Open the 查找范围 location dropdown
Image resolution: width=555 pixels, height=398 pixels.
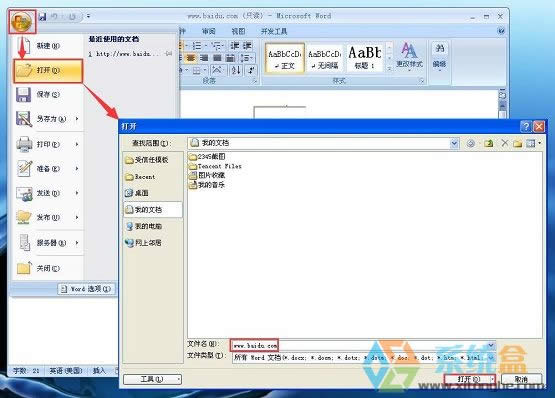pos(454,143)
